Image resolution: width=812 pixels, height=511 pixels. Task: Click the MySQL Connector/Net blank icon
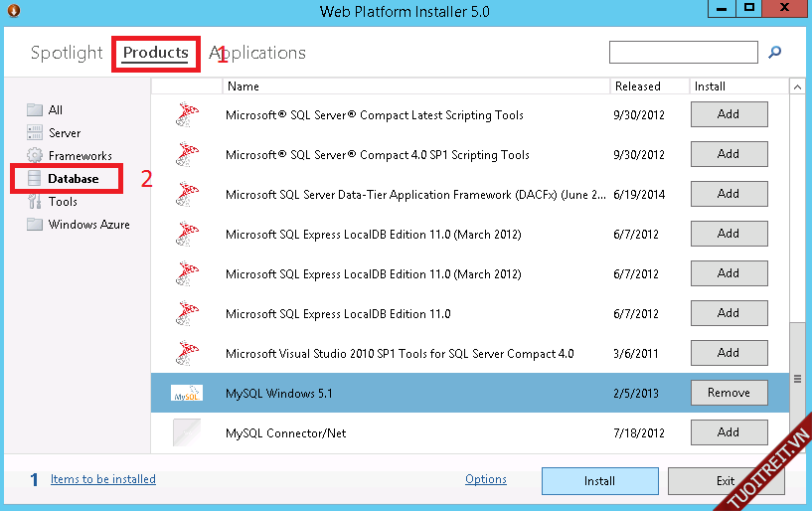tap(186, 432)
